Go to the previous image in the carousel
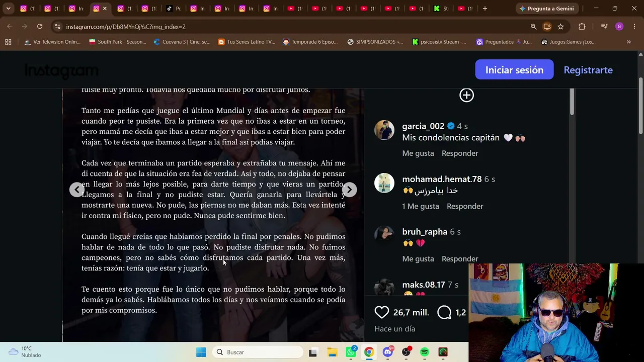 [x=76, y=190]
